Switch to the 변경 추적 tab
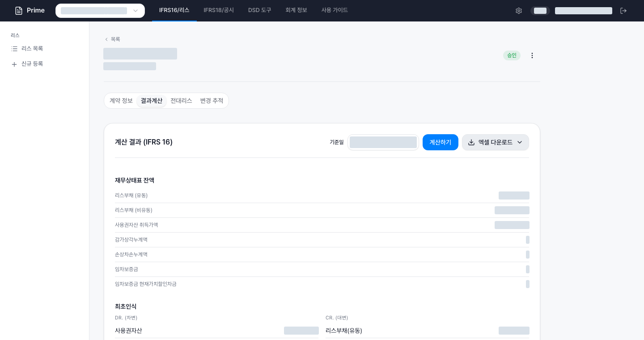 tap(212, 101)
